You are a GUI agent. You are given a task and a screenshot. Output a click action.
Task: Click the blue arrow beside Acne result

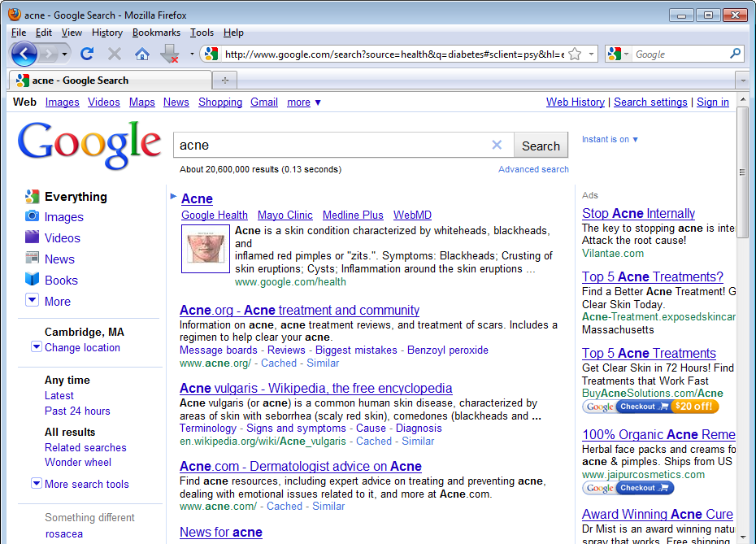(x=173, y=196)
